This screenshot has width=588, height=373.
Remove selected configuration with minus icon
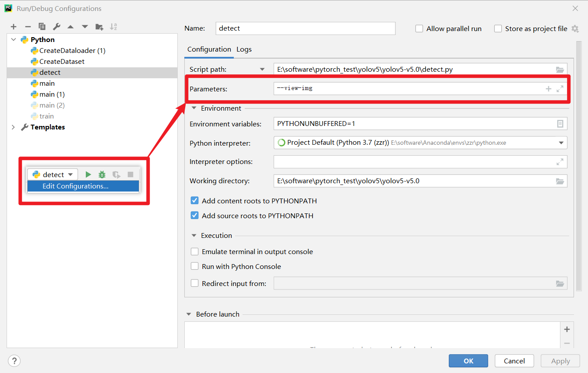(28, 27)
